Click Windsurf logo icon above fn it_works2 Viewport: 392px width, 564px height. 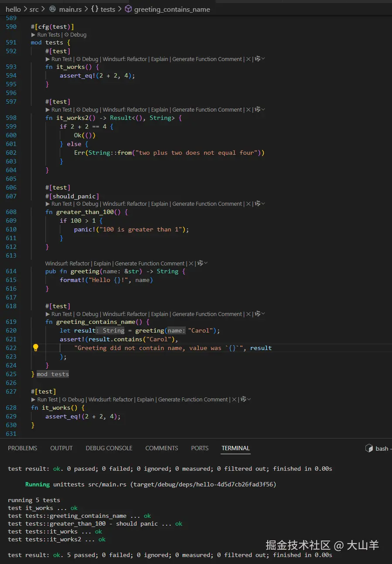258,110
